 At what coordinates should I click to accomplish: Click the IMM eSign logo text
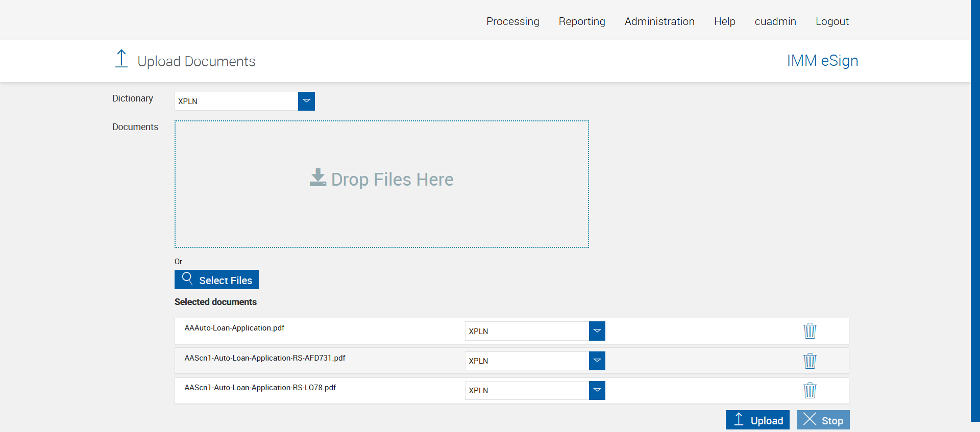[x=822, y=61]
